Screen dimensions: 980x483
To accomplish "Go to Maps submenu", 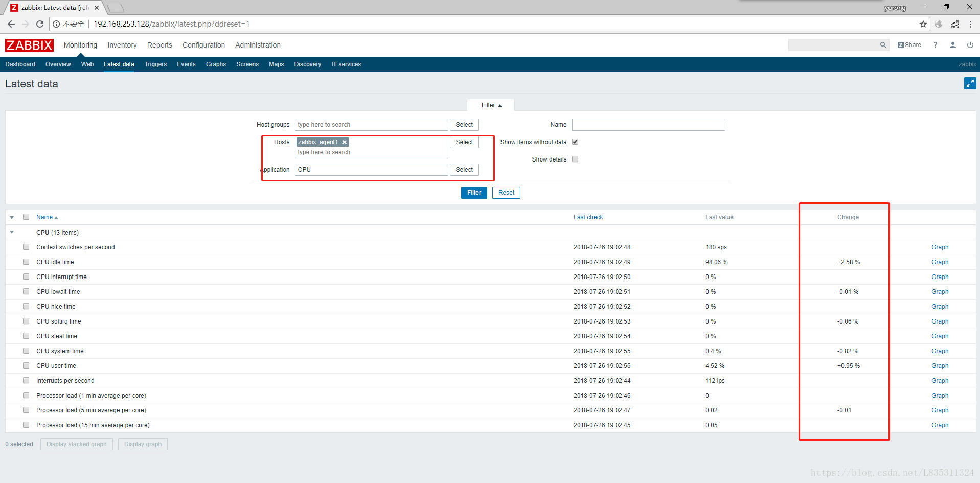I will coord(276,64).
